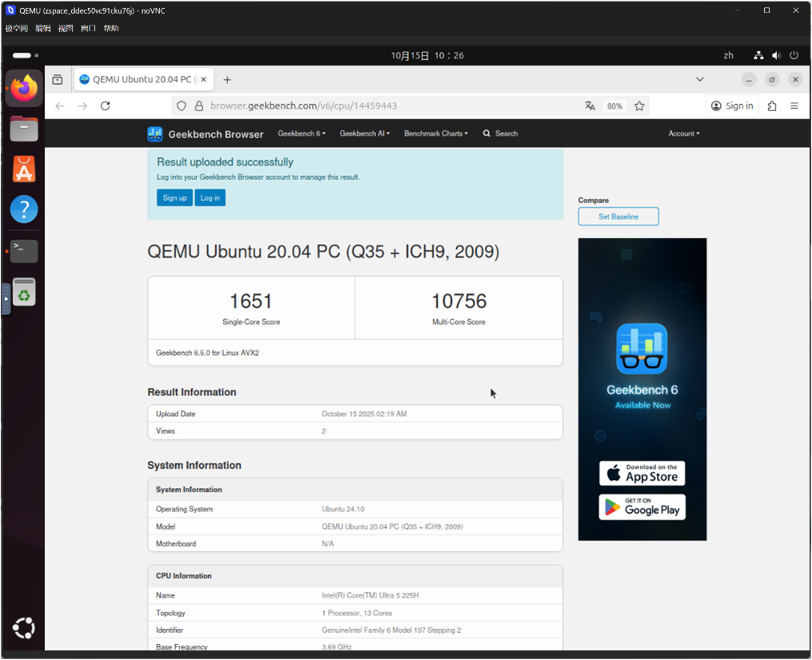List all tabs with the chevron button

click(700, 79)
